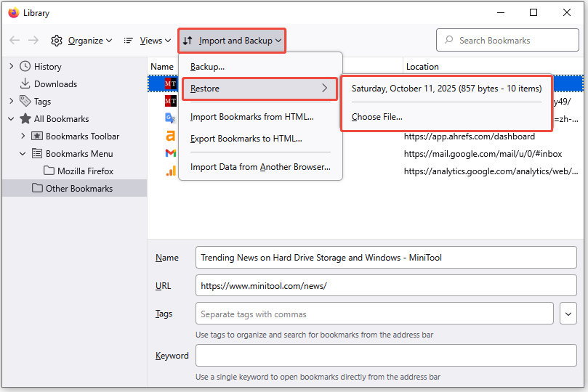The image size is (588, 392).
Task: Click the bookmark Name input field
Action: coord(386,257)
